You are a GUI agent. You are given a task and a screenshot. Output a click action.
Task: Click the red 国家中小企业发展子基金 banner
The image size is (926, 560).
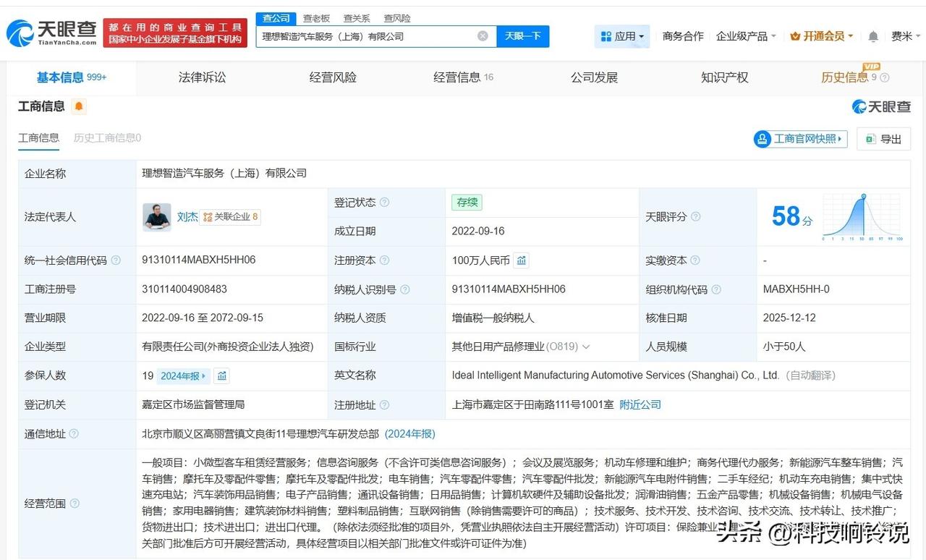click(174, 33)
